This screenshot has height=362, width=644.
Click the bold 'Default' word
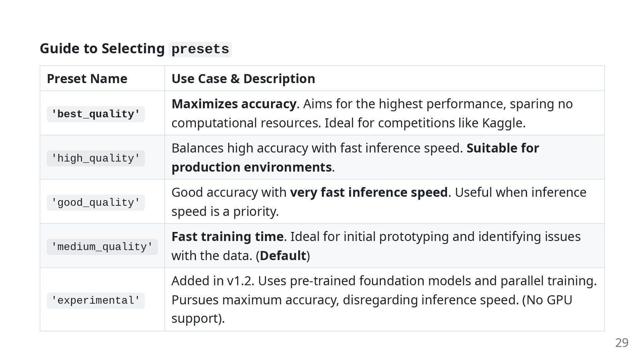click(283, 256)
